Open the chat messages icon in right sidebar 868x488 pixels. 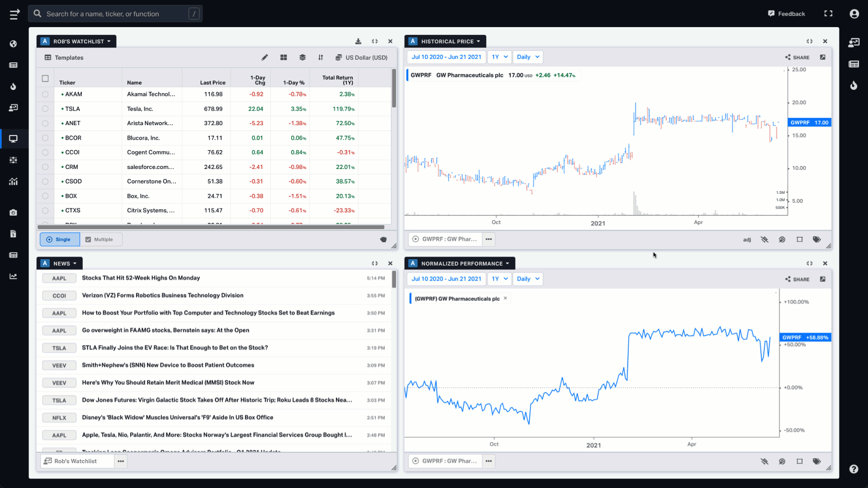coord(854,42)
